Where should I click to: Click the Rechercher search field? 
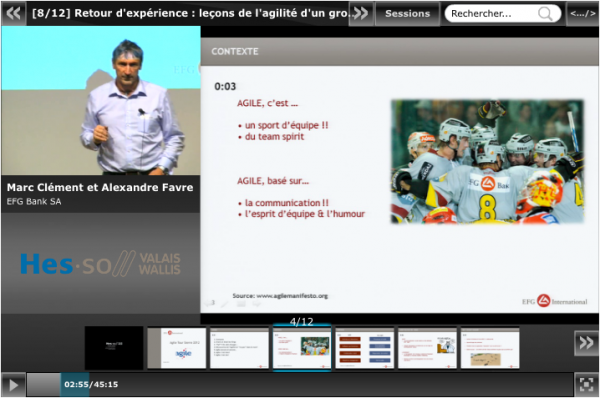[x=494, y=14]
